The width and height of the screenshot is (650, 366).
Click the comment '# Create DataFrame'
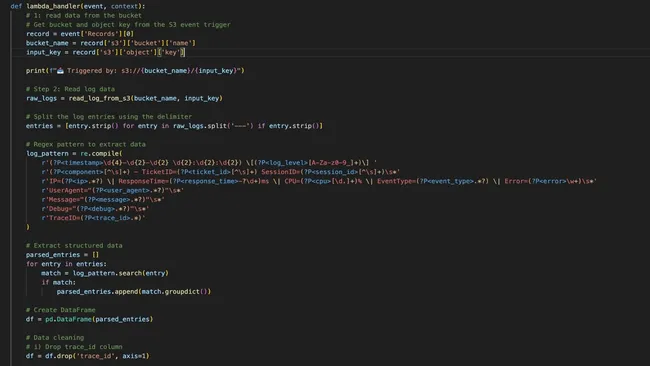tap(61, 310)
